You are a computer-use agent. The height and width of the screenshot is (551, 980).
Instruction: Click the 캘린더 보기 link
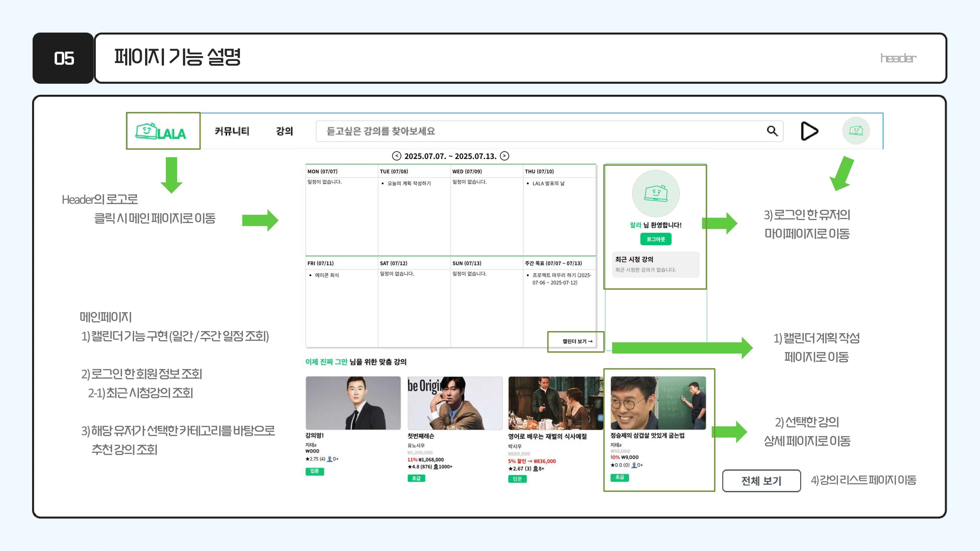tap(577, 341)
